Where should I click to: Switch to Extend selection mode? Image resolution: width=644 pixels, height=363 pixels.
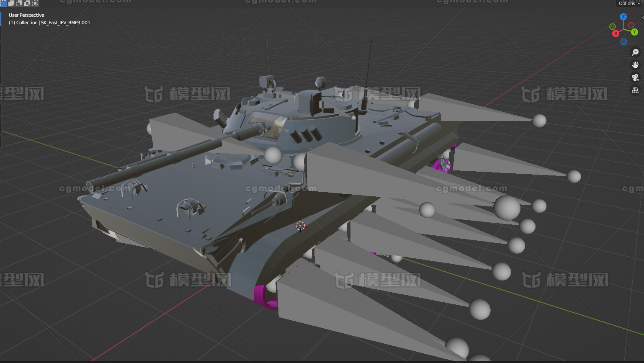point(11,3)
